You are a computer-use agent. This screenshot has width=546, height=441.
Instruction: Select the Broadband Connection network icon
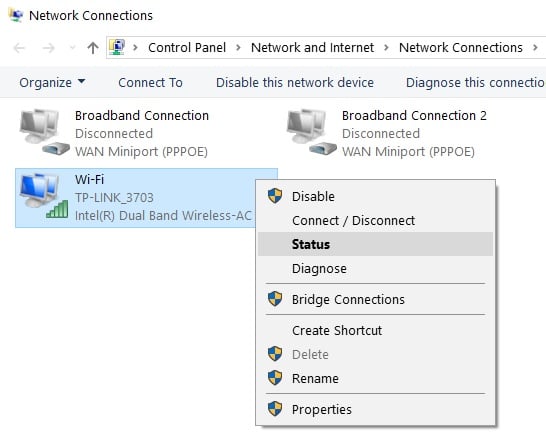tap(44, 132)
